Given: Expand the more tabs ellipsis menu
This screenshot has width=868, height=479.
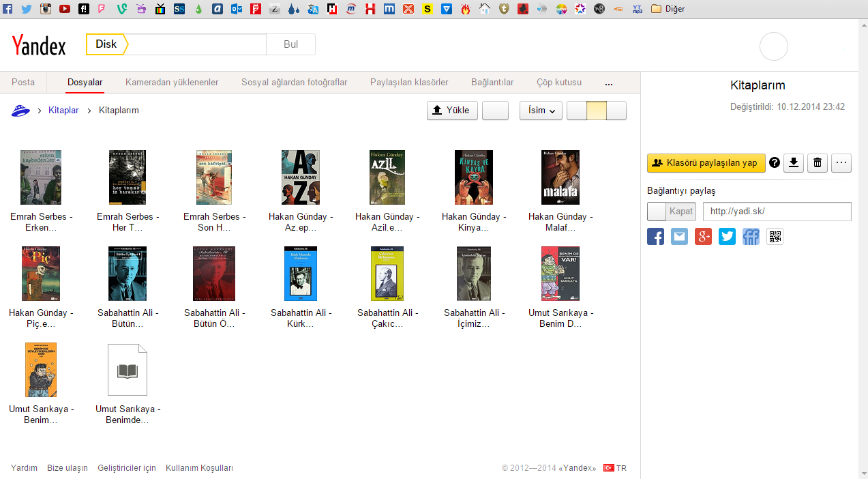Looking at the screenshot, I should (609, 83).
